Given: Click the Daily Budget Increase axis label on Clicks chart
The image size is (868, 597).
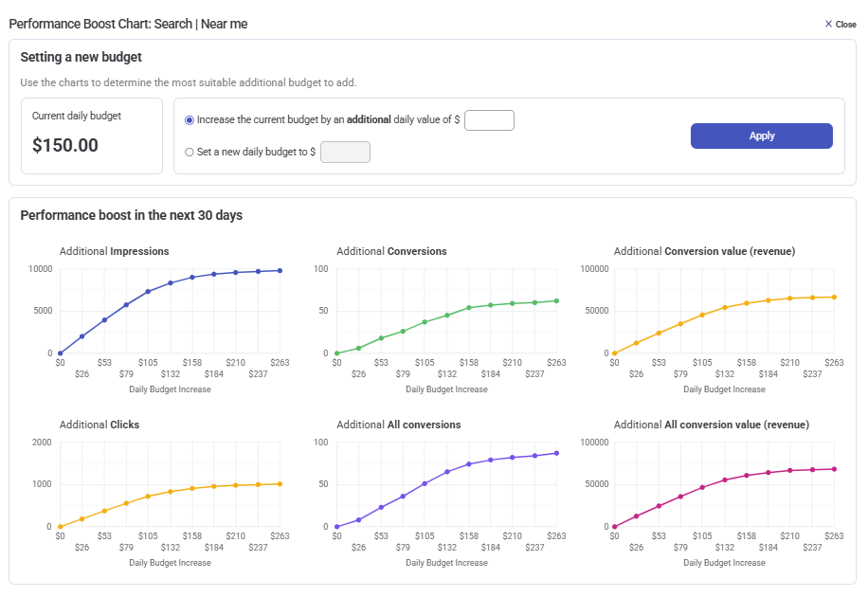Looking at the screenshot, I should click(x=172, y=562).
